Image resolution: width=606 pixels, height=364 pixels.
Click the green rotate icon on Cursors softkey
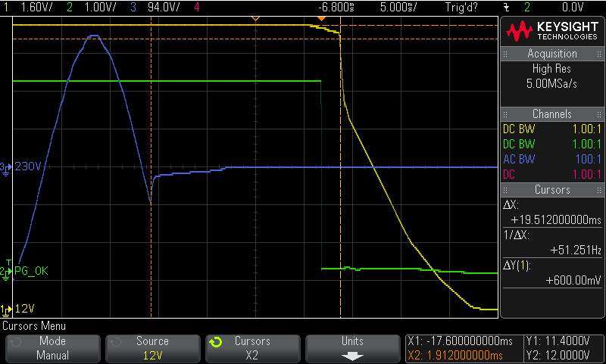pyautogui.click(x=216, y=342)
